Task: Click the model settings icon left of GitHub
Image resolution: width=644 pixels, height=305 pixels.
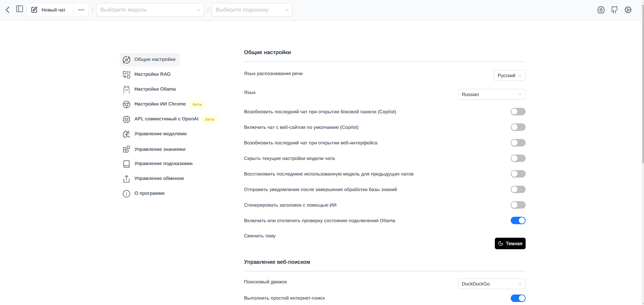Action: tap(601, 10)
